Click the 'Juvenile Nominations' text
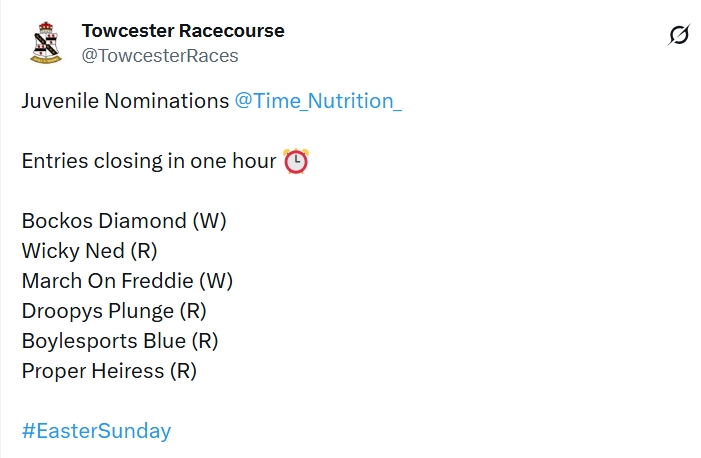The height and width of the screenshot is (458, 701). [x=126, y=101]
